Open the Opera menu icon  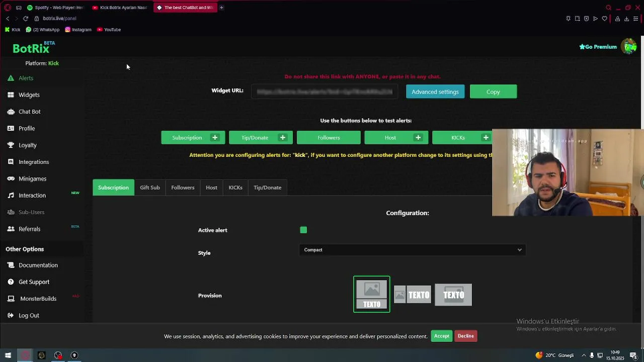pos(8,8)
